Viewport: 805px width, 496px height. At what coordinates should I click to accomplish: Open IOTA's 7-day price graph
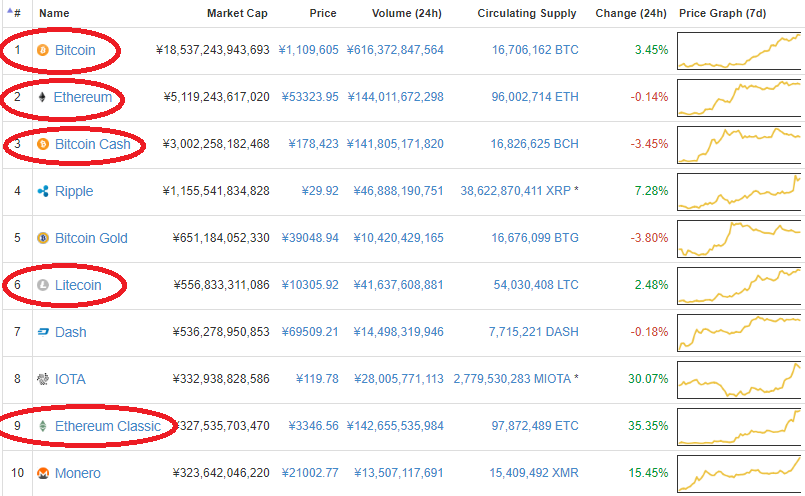pyautogui.click(x=739, y=379)
